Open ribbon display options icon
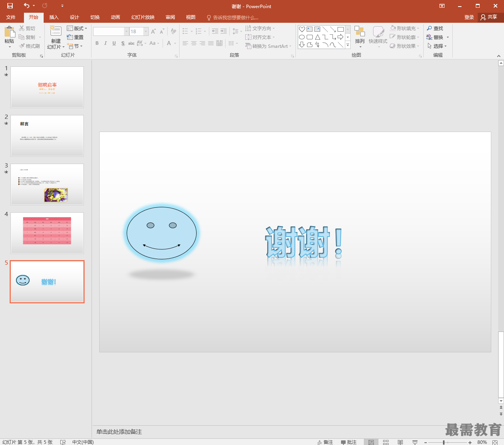The height and width of the screenshot is (445, 504). click(442, 6)
